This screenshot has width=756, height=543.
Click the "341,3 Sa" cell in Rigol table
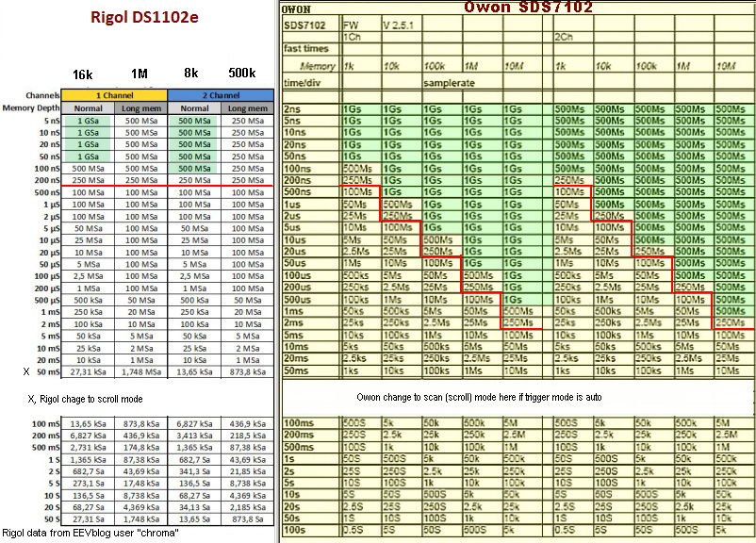pyautogui.click(x=194, y=471)
